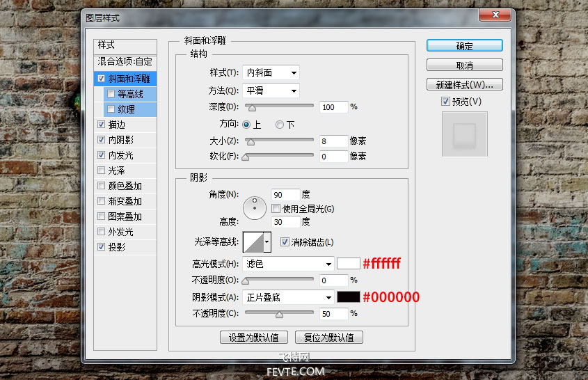Select the 等高线 sub-item label
The image size is (588, 380).
(131, 94)
